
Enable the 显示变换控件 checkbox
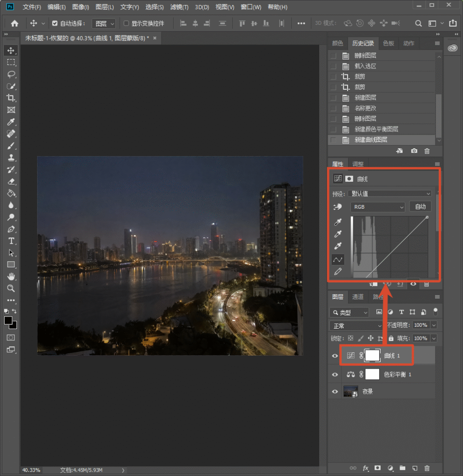[x=126, y=23]
